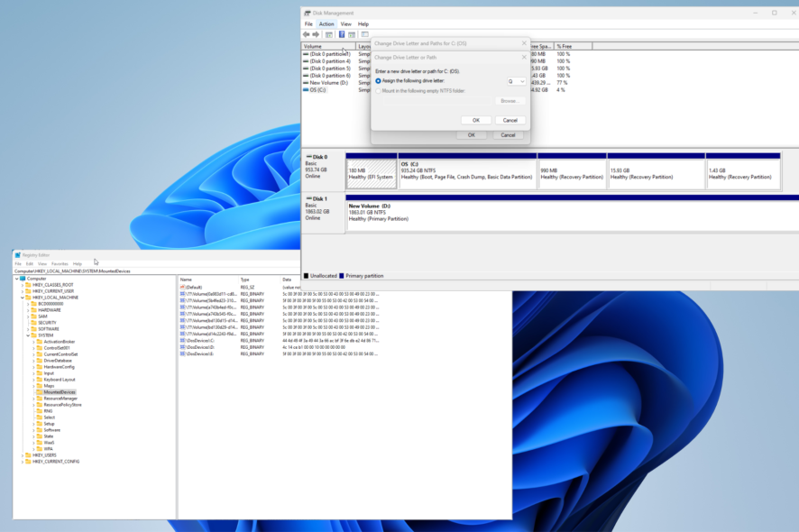Click the folder icon of SECURITY key
The image size is (799, 532).
pos(33,323)
